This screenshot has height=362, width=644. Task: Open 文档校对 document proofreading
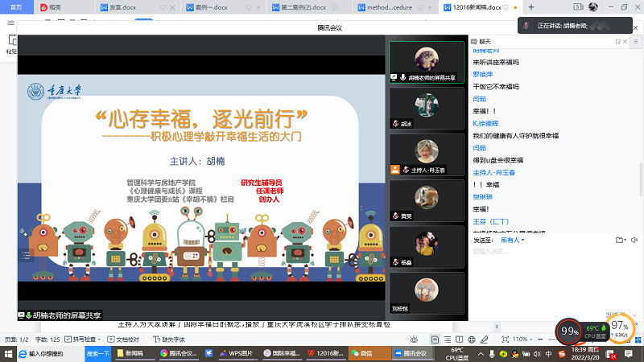click(x=123, y=339)
